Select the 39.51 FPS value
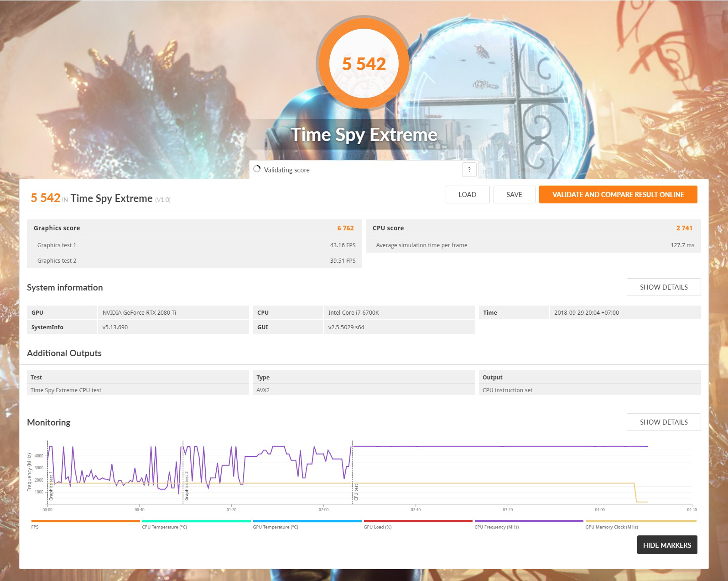Viewport: 728px width, 581px height. point(343,260)
